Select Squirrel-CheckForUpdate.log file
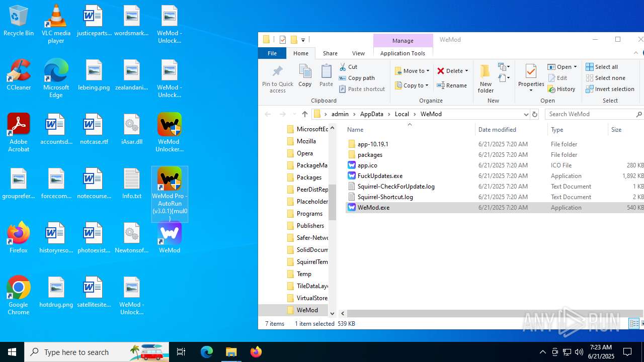644x362 pixels. tap(396, 187)
